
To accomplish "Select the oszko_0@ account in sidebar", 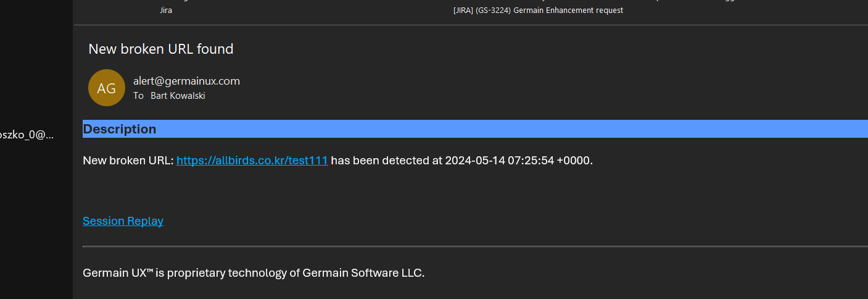I will [27, 135].
